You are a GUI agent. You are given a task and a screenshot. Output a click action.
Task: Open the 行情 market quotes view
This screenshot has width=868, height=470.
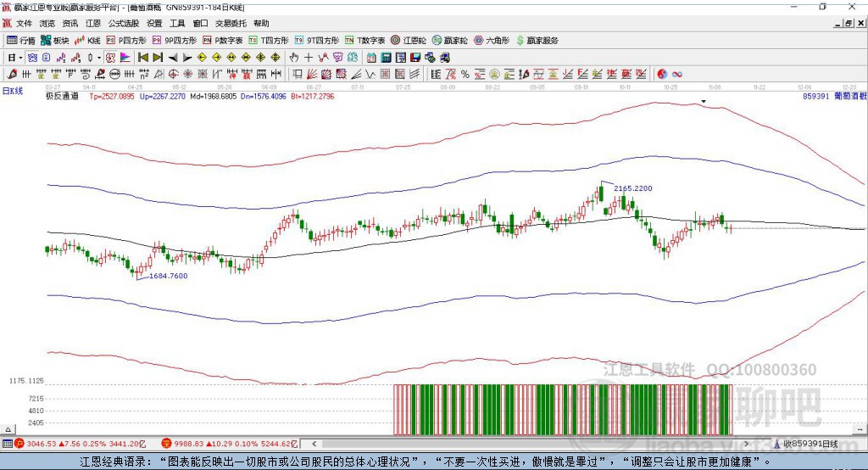click(x=20, y=41)
